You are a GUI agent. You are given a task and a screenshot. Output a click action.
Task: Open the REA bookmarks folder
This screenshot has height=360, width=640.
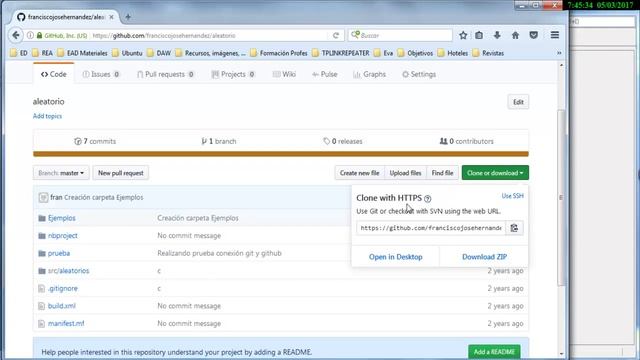[42, 53]
